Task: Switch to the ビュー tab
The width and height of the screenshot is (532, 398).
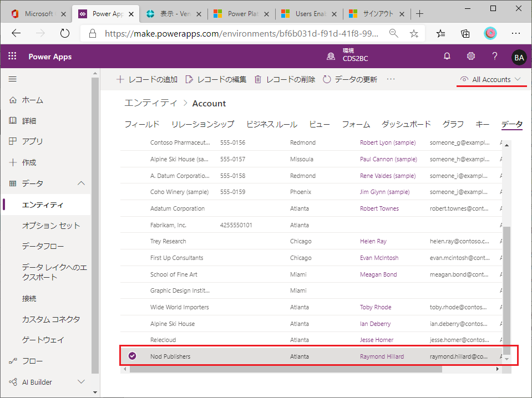Action: pyautogui.click(x=320, y=124)
